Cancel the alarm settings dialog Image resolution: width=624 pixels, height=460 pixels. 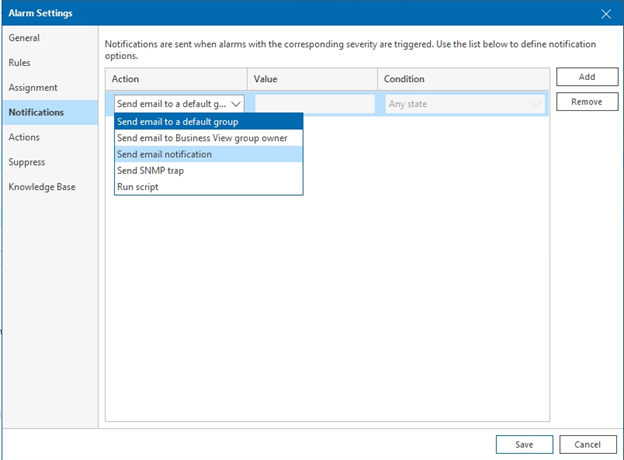pyautogui.click(x=587, y=444)
